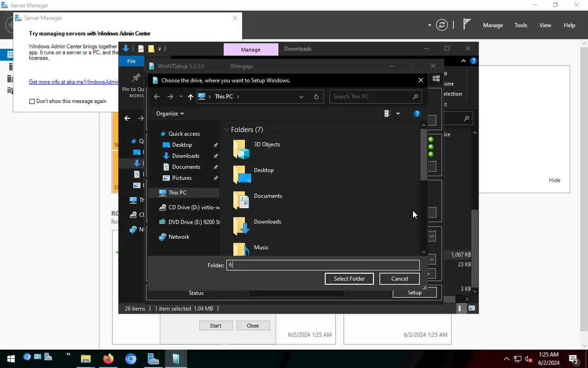Expand address bar previous locations dropdown
Viewport: 588px width, 368px height.
coord(301,97)
